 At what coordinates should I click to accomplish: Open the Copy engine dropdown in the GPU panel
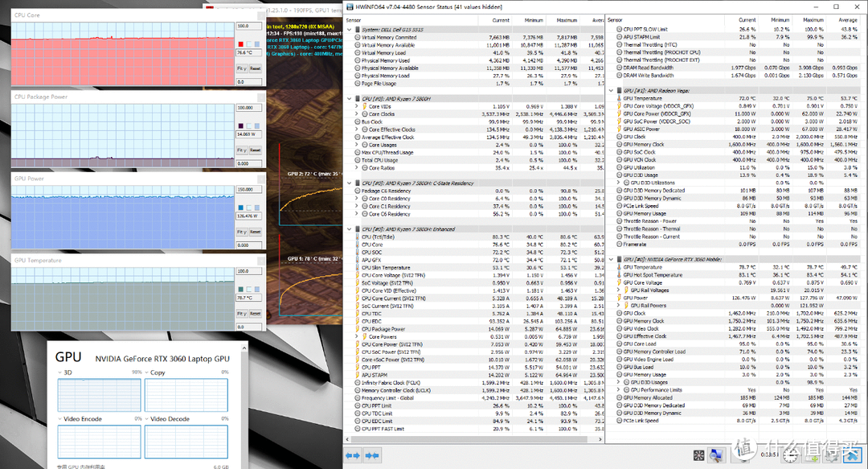(x=147, y=372)
